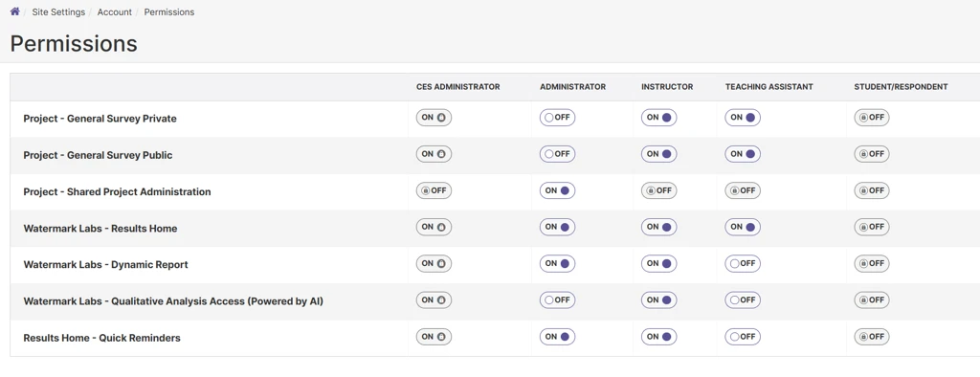Toggle CES Administrator for Shared Project Administration
The width and height of the screenshot is (980, 377).
pos(434,190)
